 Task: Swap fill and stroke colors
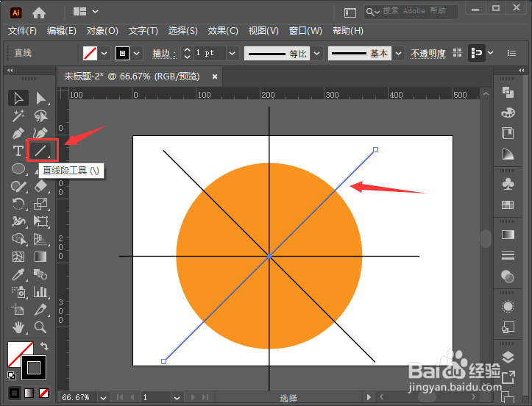click(x=44, y=346)
